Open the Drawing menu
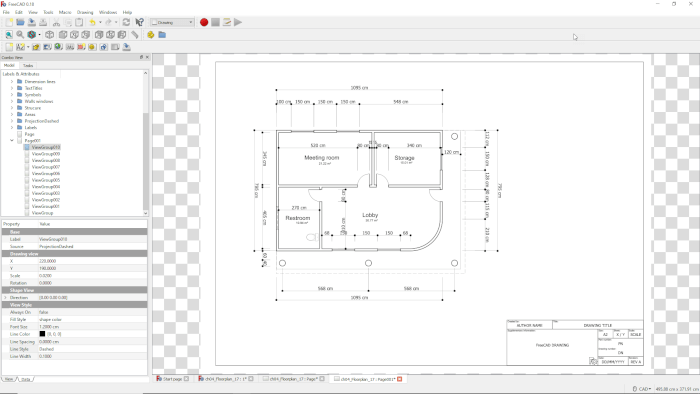 click(85, 12)
